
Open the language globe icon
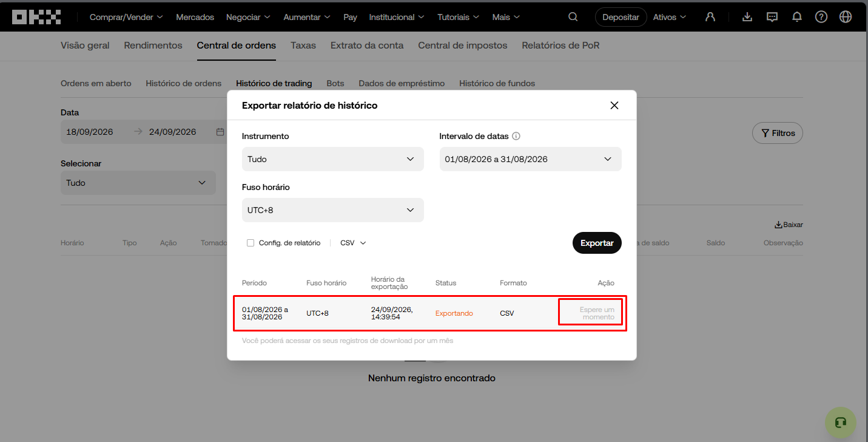(x=846, y=17)
